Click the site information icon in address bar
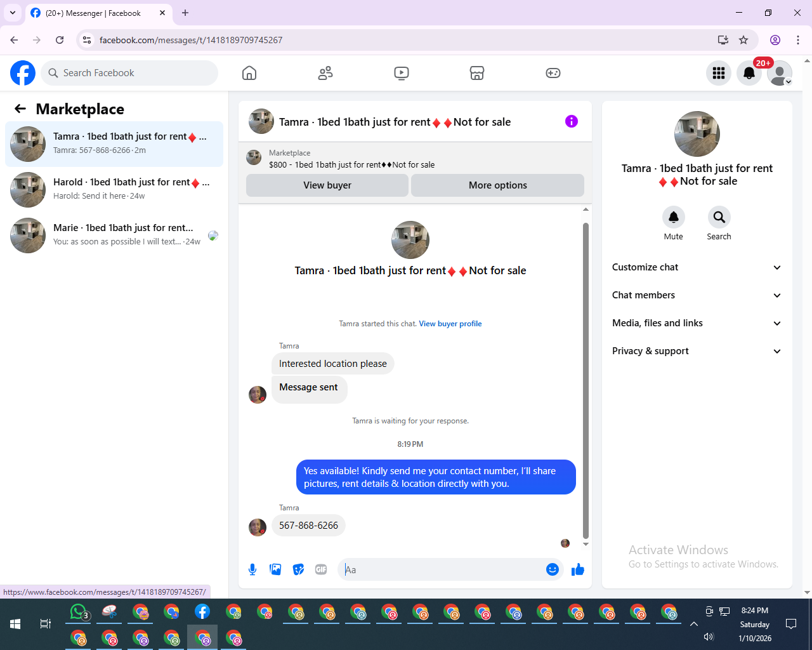This screenshot has height=650, width=812. point(88,40)
